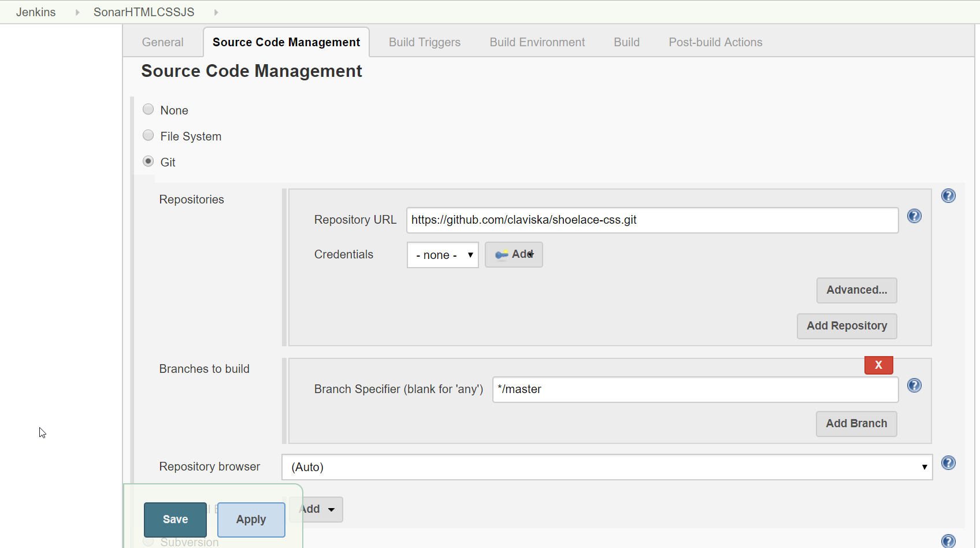Image resolution: width=980 pixels, height=548 pixels.
Task: Open the Repository browser (Auto) dropdown
Action: click(607, 467)
